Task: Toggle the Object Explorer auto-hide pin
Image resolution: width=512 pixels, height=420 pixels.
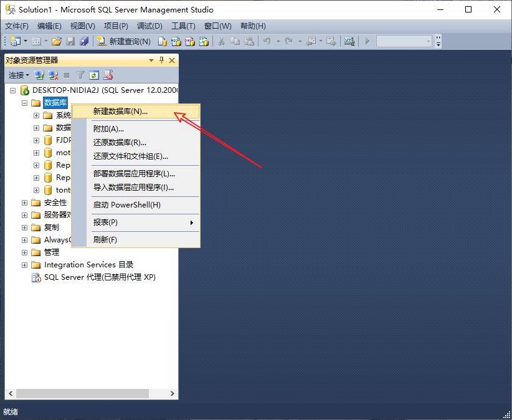Action: pyautogui.click(x=161, y=60)
